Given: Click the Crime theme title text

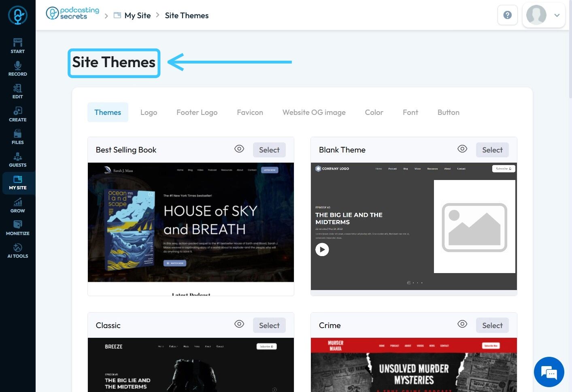Looking at the screenshot, I should 330,325.
